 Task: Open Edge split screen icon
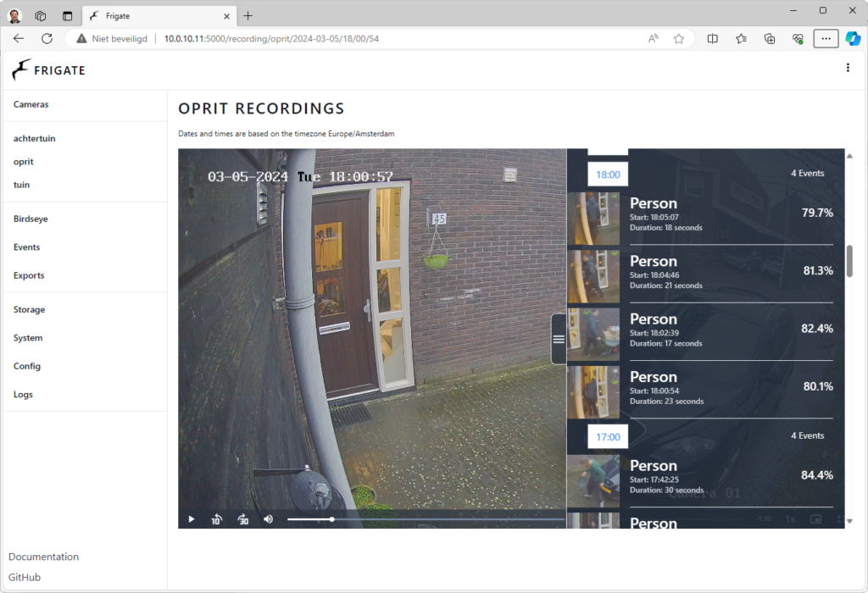pos(713,38)
